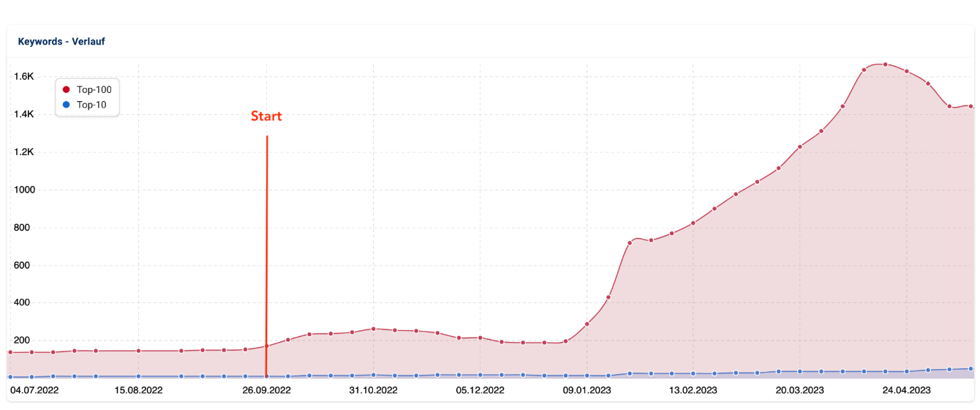Click the 04.07.2022 date label

[34, 390]
